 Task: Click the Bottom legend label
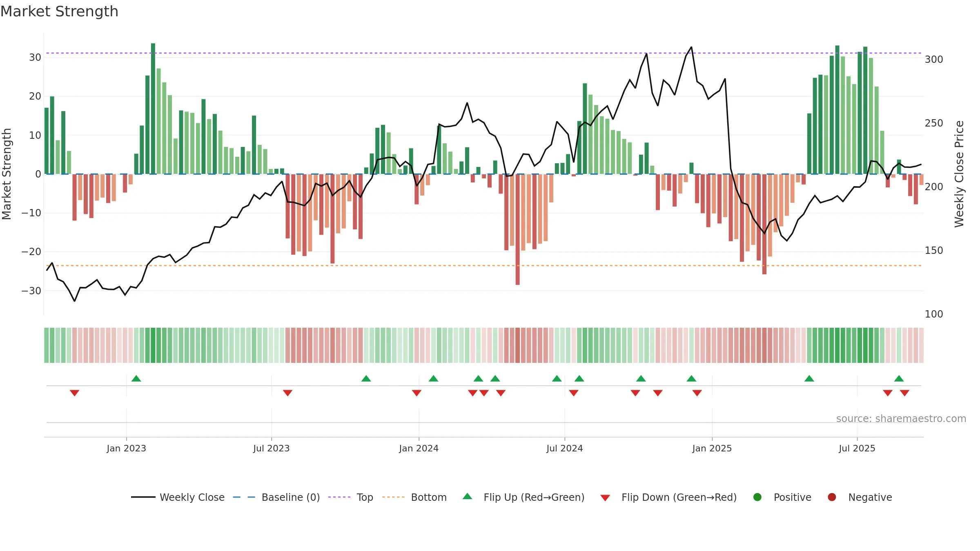429,497
